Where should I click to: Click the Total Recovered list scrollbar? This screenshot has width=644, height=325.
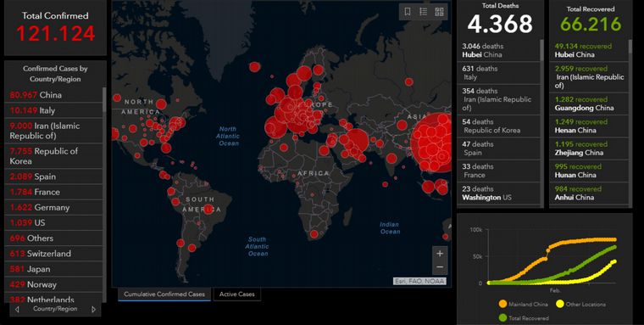(x=630, y=47)
